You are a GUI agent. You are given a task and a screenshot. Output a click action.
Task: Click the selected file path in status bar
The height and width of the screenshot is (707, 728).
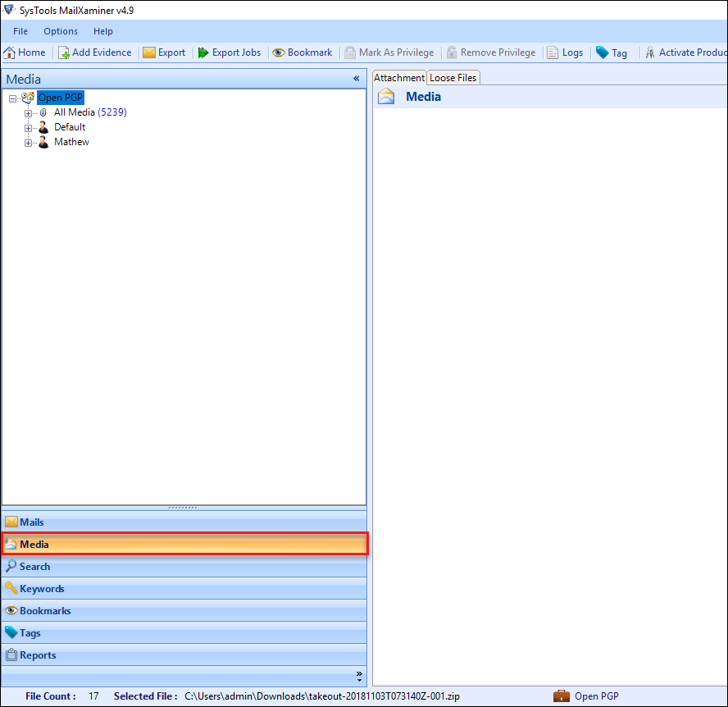click(322, 696)
